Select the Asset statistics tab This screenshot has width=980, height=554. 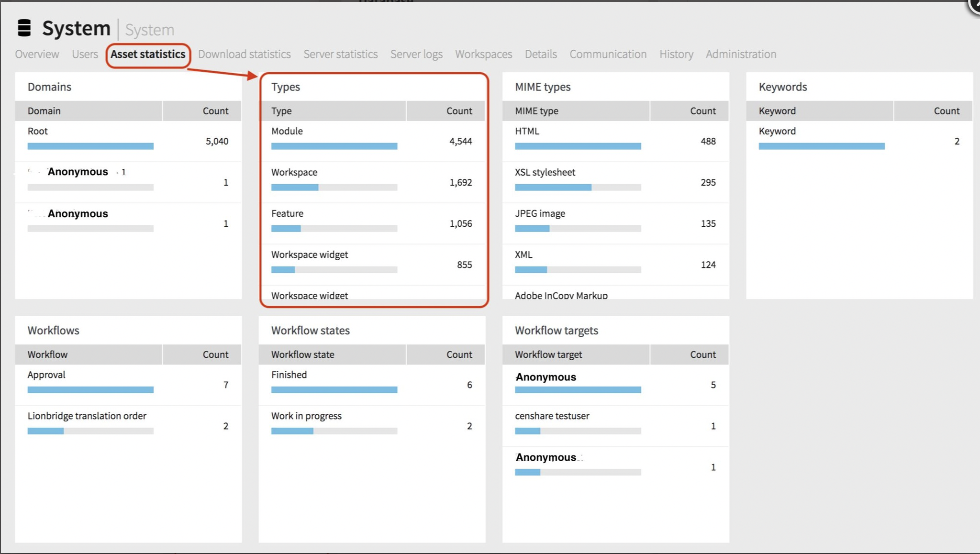click(x=148, y=54)
